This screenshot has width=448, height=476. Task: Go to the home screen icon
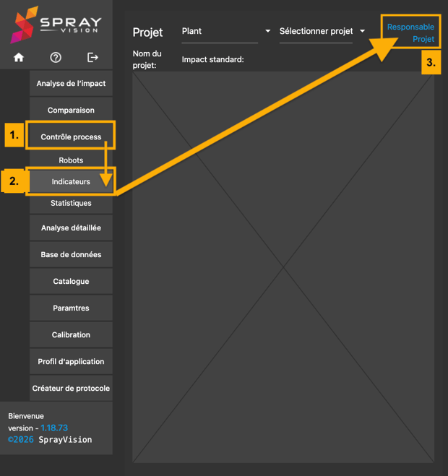(x=19, y=57)
